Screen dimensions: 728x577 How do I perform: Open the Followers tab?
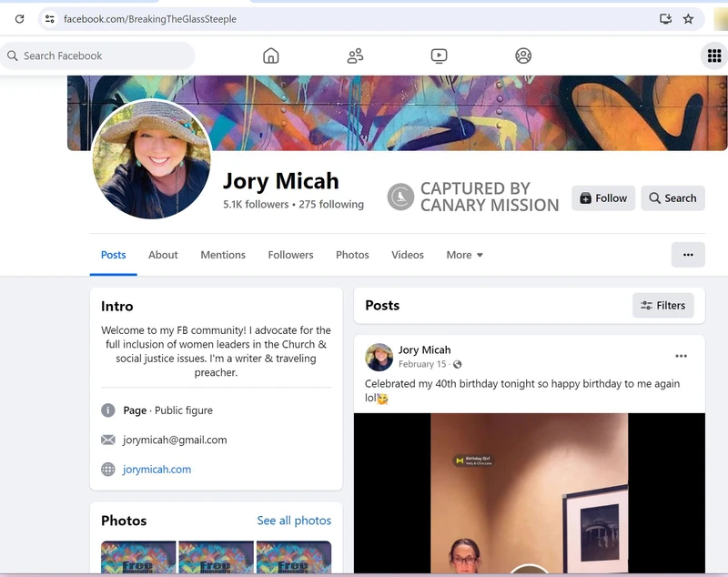pos(290,255)
